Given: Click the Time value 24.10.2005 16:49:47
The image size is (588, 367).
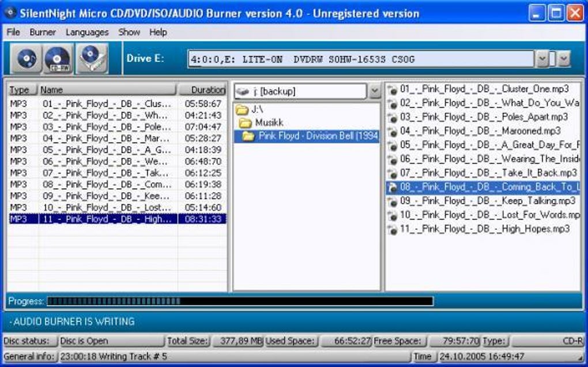Looking at the screenshot, I should click(482, 356).
